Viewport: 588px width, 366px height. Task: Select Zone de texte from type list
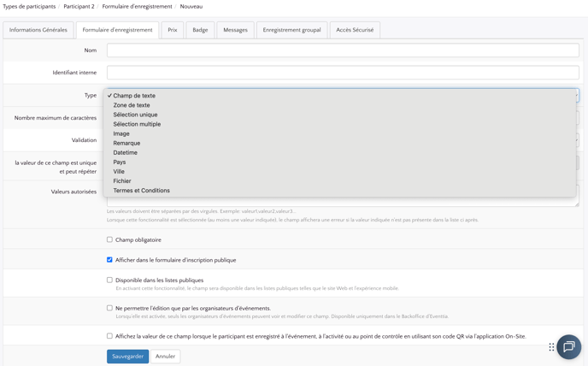pos(132,105)
